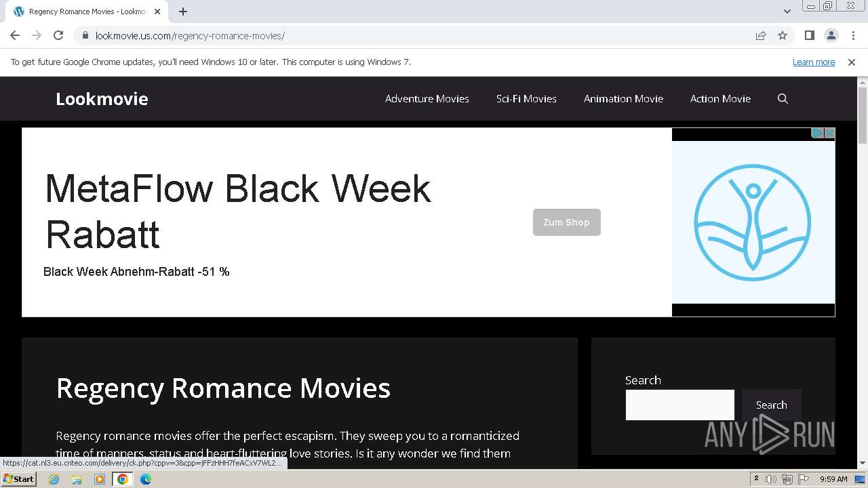Open Animation Movie menu item

(623, 98)
